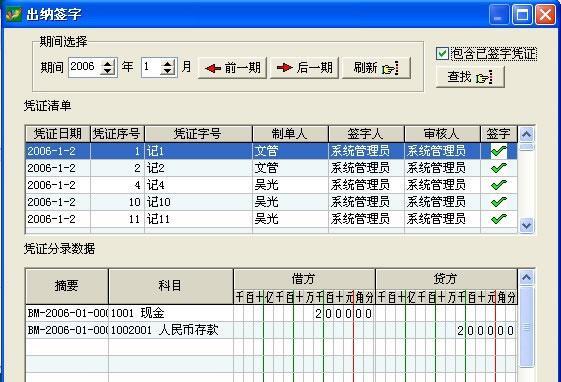
Task: Select voucher row 记10
Action: (x=271, y=202)
